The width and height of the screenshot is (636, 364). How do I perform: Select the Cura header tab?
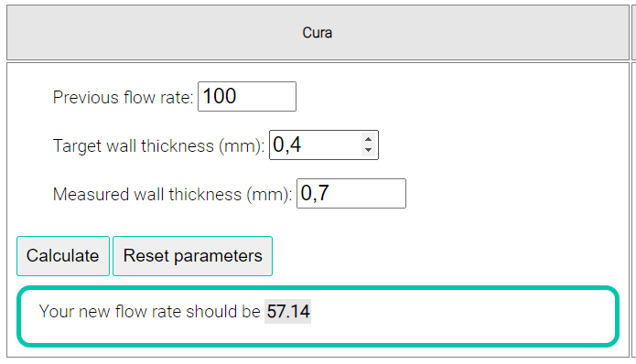[318, 32]
